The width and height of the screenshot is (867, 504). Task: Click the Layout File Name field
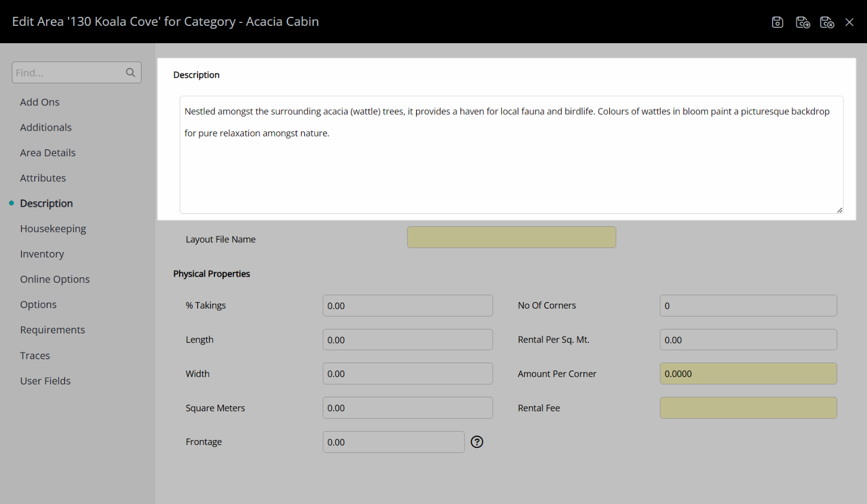point(512,237)
